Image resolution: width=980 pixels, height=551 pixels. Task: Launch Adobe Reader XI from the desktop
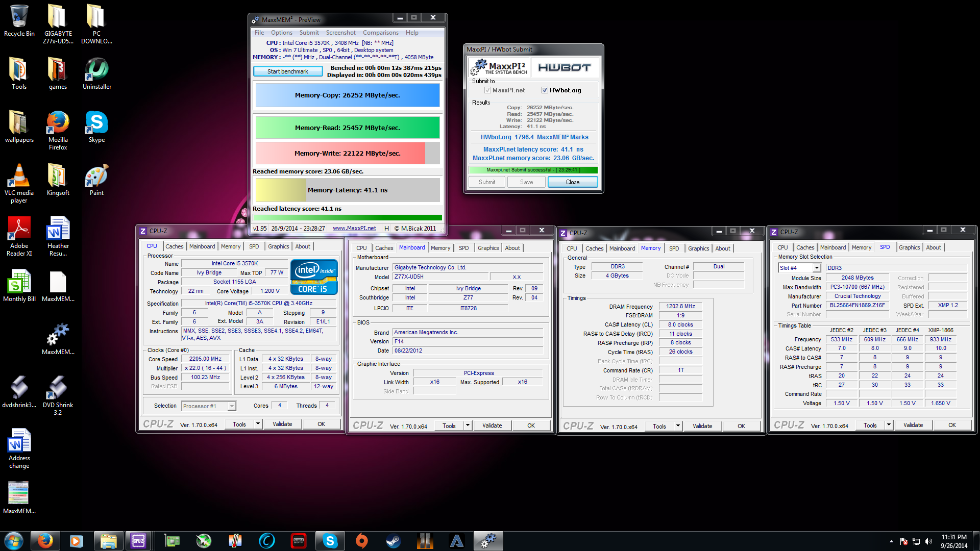[x=19, y=236]
